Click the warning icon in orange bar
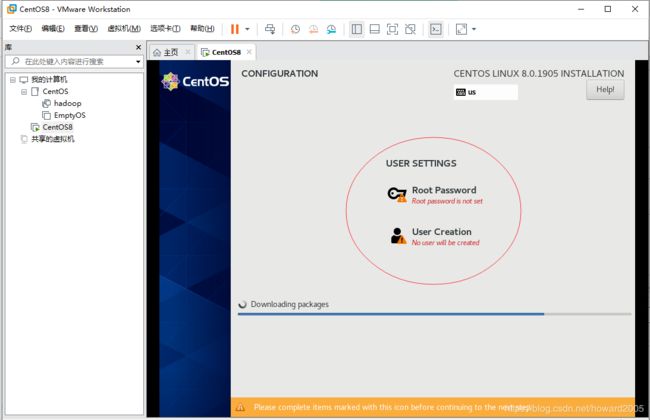The width and height of the screenshot is (650, 420). 240,408
